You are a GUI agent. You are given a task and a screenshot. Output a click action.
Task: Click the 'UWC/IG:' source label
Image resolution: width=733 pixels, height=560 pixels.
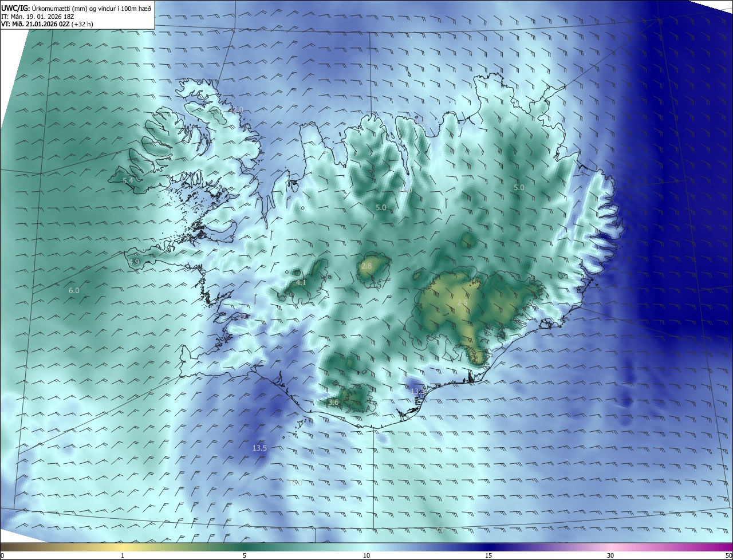15,8
